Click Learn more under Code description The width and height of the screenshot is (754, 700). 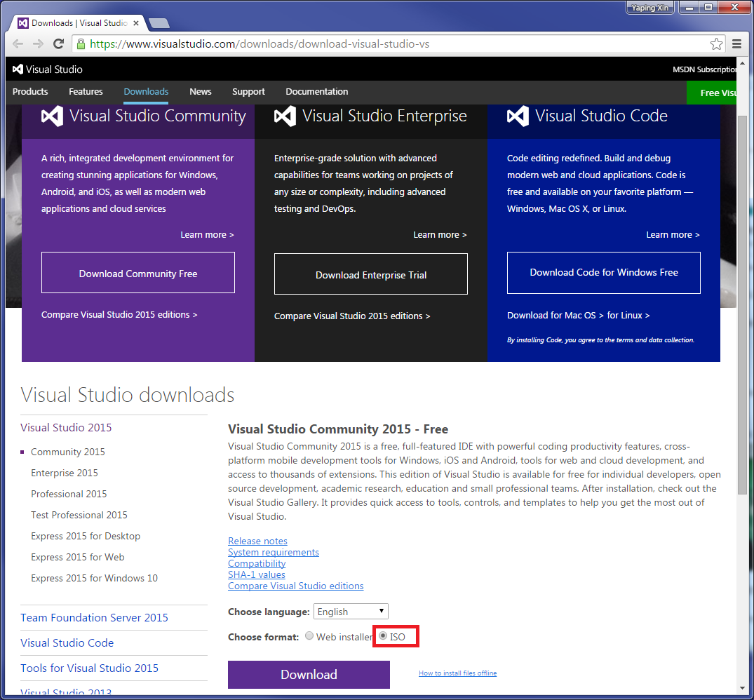(x=673, y=234)
